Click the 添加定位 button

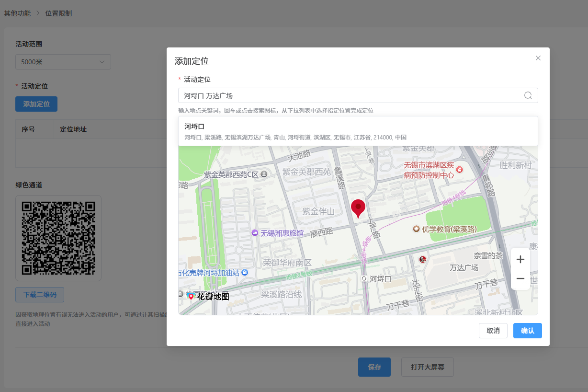click(x=36, y=104)
